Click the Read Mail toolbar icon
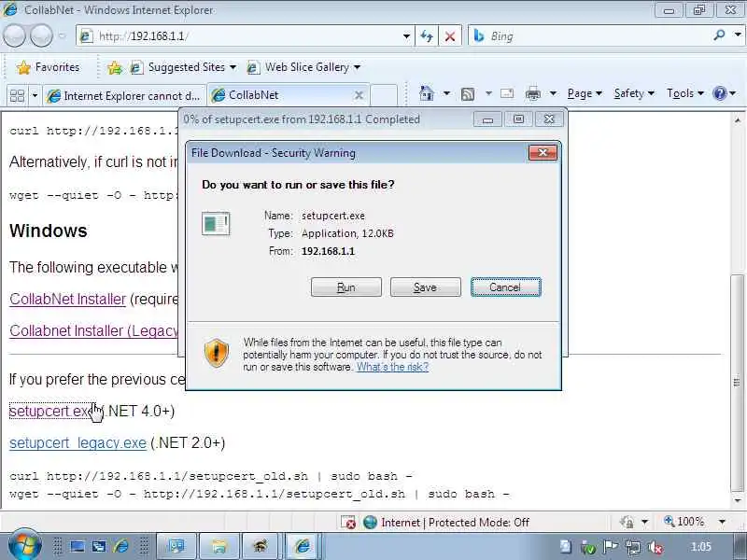Image resolution: width=747 pixels, height=560 pixels. click(x=507, y=93)
